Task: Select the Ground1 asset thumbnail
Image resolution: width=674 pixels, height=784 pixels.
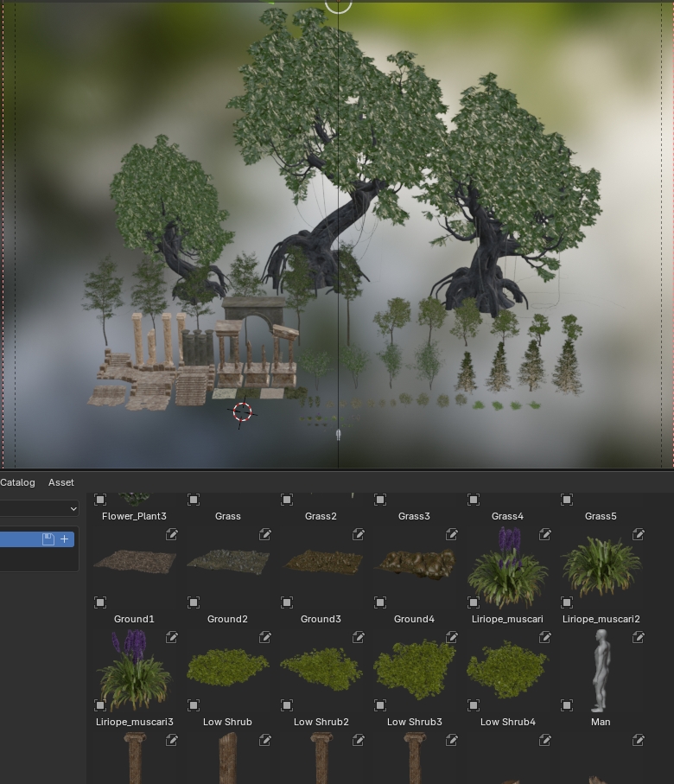Action: tap(135, 560)
